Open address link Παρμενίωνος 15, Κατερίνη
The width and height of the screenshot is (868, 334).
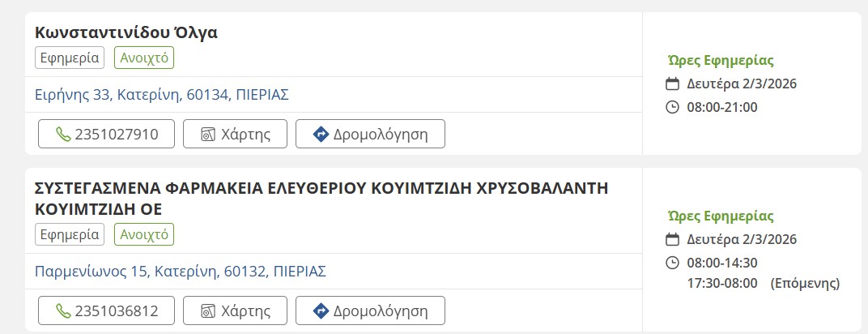point(180,271)
